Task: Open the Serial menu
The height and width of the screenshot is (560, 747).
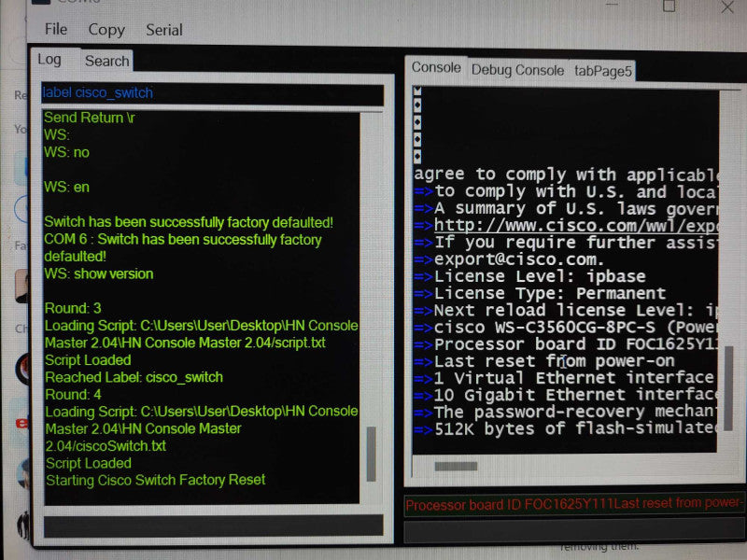Action: (x=164, y=30)
